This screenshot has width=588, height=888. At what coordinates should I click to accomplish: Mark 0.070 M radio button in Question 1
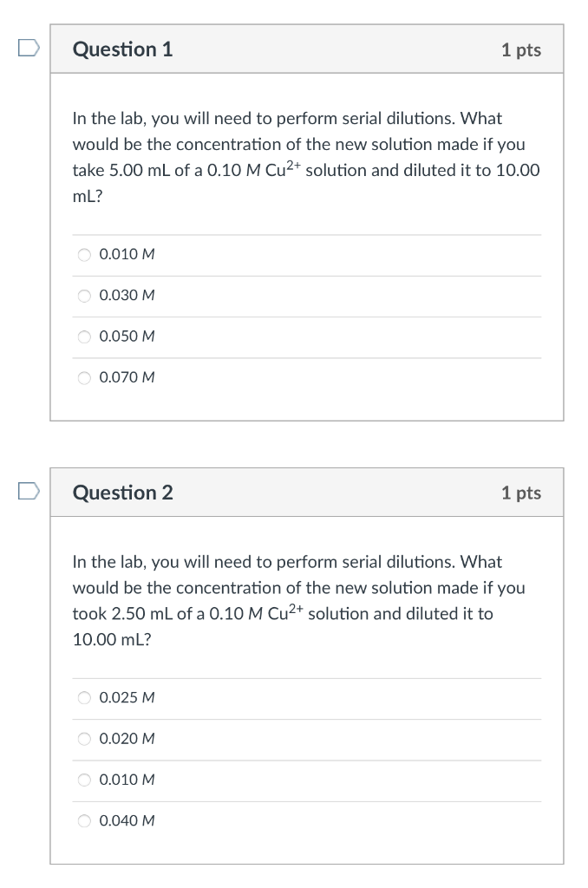tap(84, 377)
